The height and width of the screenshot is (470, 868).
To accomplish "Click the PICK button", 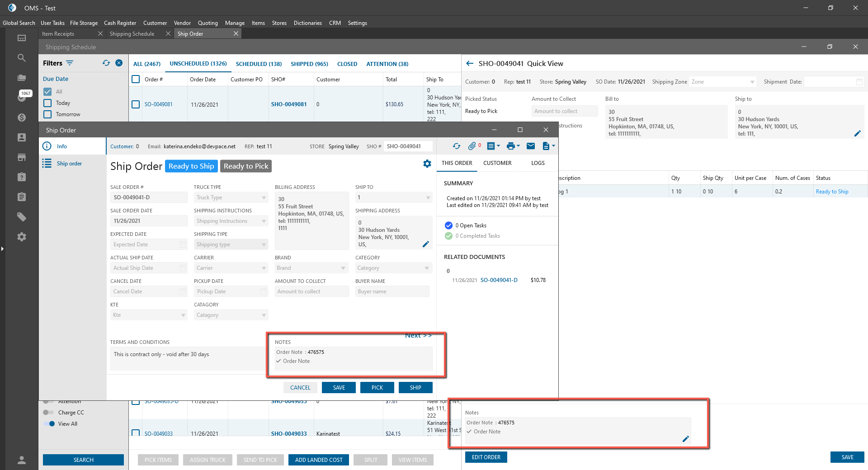I will point(377,388).
